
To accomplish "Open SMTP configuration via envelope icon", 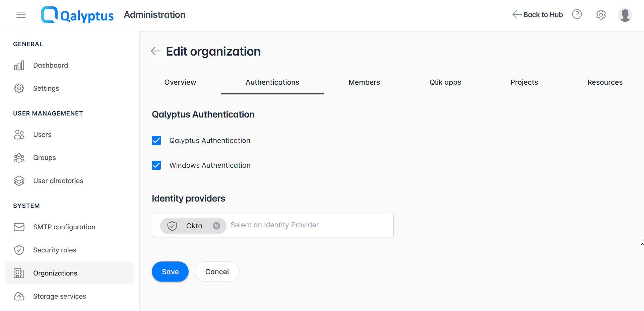I will pos(19,227).
